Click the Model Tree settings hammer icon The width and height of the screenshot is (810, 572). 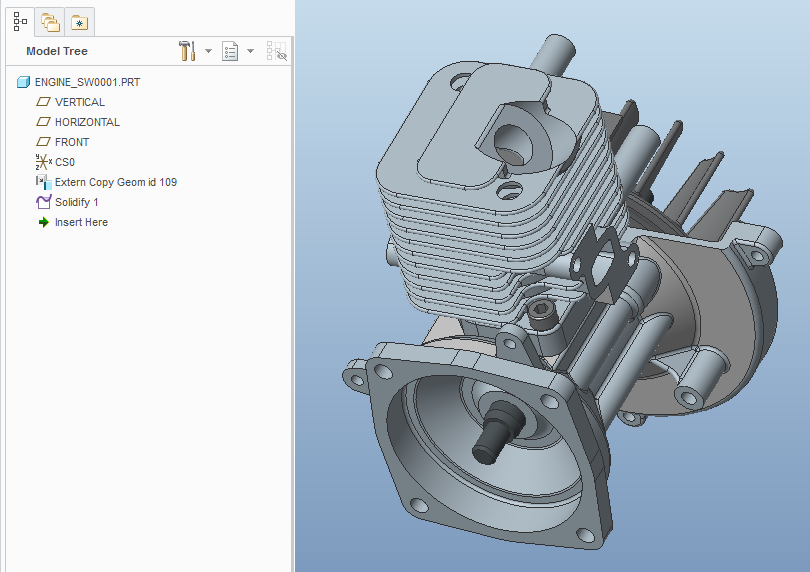point(187,51)
